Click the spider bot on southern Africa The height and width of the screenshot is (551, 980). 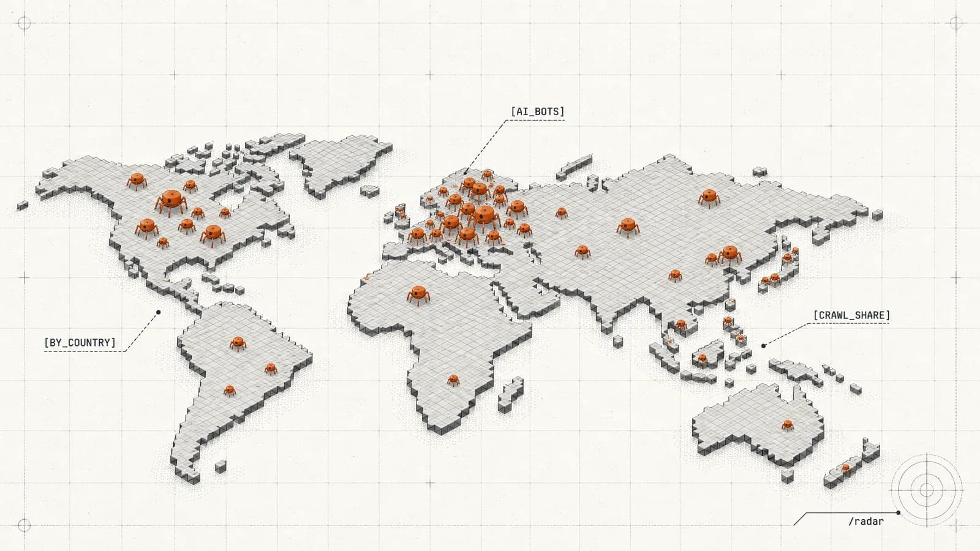(x=453, y=380)
